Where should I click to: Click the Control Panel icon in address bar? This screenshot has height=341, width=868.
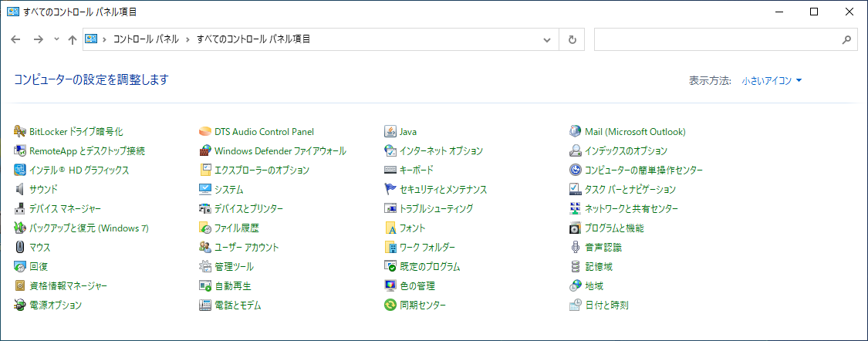coord(90,39)
